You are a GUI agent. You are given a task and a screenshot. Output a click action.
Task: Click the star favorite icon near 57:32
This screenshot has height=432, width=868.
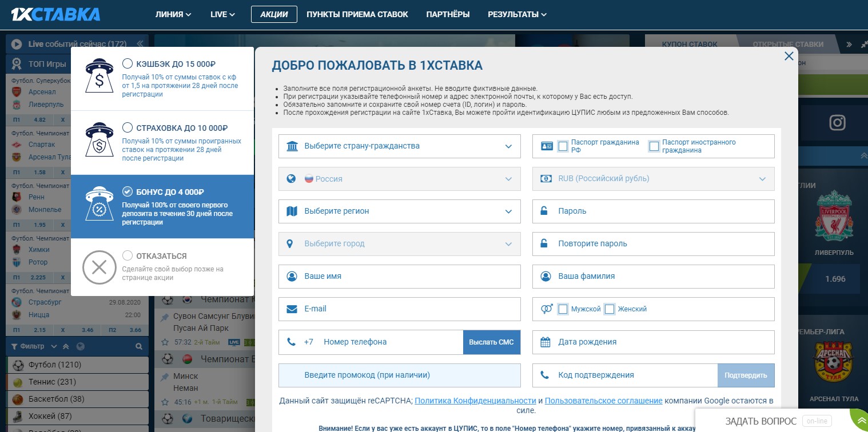[165, 342]
